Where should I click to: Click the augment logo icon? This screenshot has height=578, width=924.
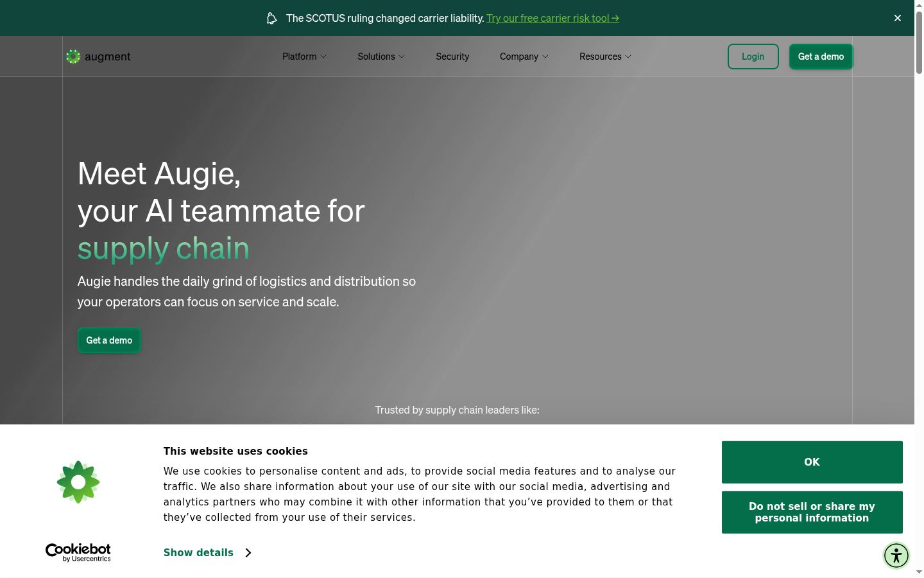click(73, 57)
